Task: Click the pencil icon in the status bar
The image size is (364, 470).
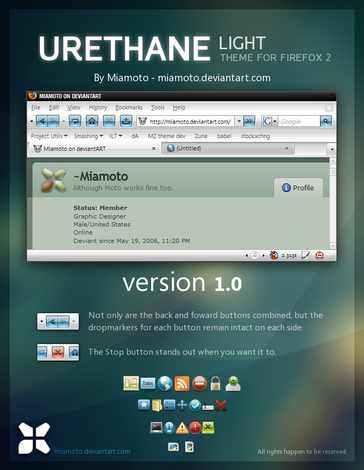Action: coord(305,256)
